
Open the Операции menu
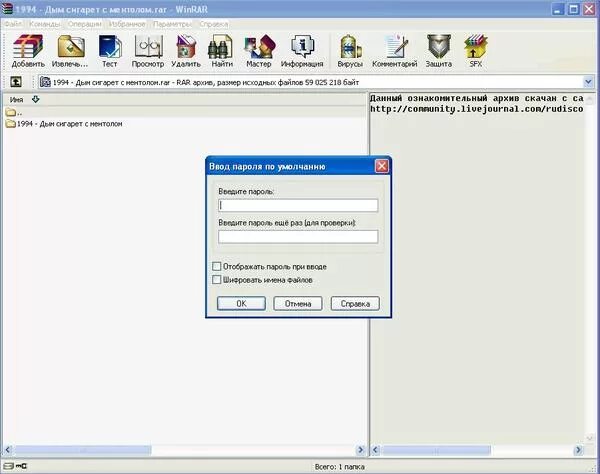point(85,24)
